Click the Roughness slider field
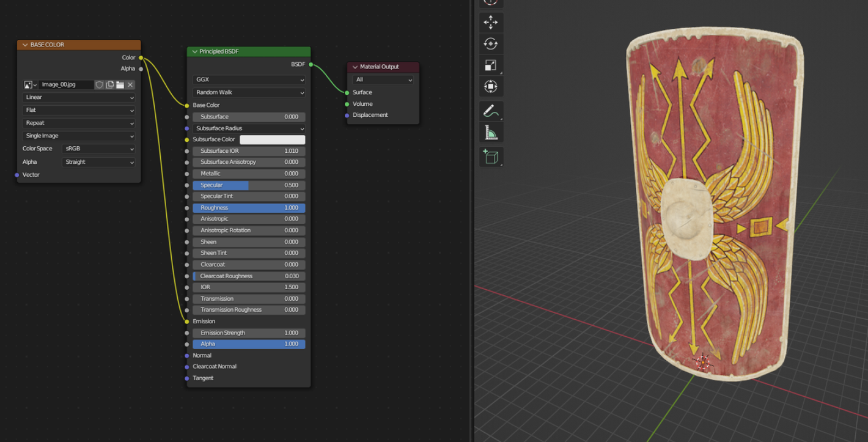The width and height of the screenshot is (868, 442). tap(249, 208)
